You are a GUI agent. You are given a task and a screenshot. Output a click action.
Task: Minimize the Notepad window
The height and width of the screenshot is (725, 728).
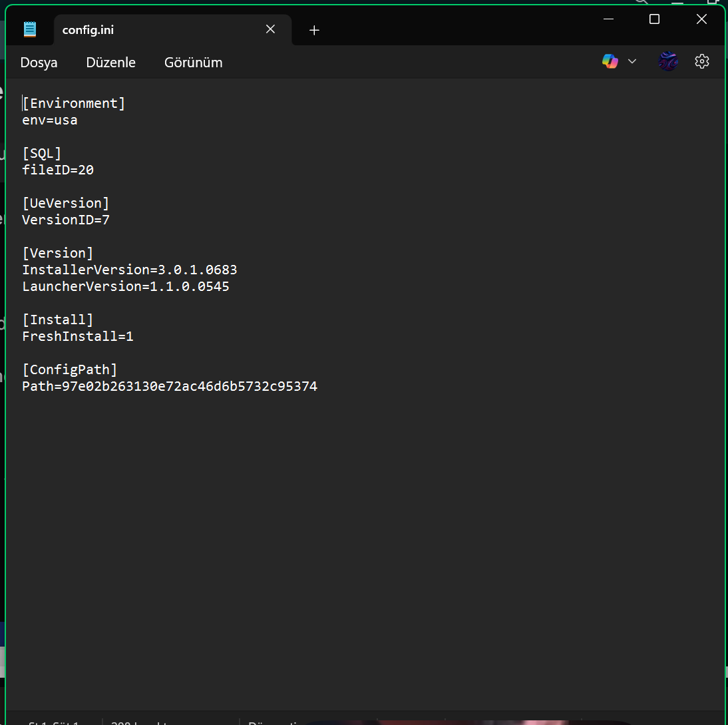[608, 19]
